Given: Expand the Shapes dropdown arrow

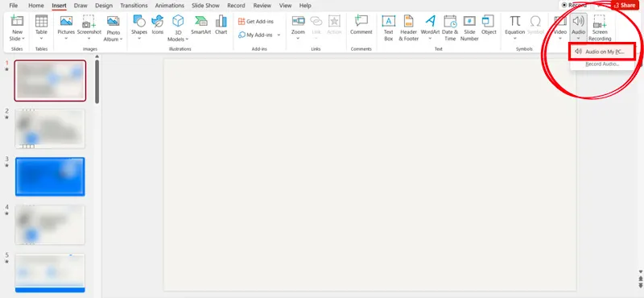Looking at the screenshot, I should pyautogui.click(x=139, y=39).
